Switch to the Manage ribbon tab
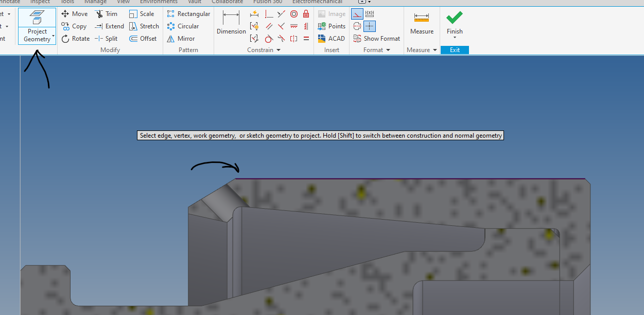 coord(95,2)
